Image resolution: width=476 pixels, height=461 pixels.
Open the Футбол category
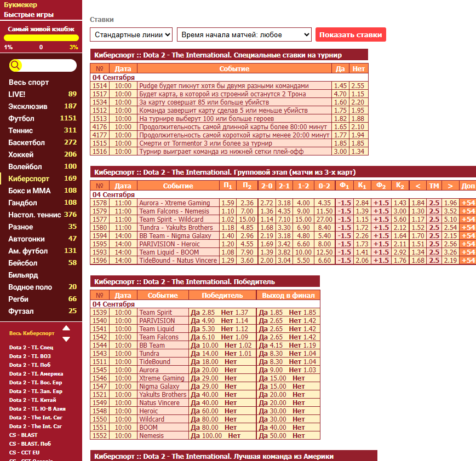click(21, 118)
